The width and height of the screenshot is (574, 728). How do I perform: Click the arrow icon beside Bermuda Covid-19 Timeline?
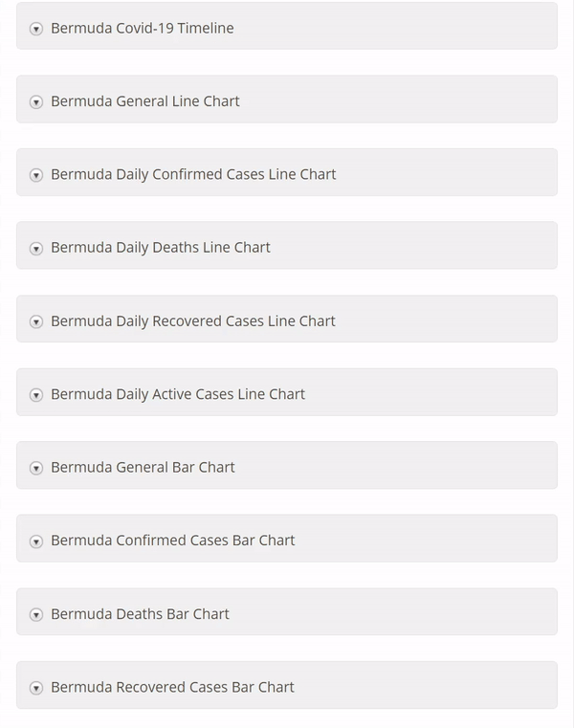click(36, 29)
